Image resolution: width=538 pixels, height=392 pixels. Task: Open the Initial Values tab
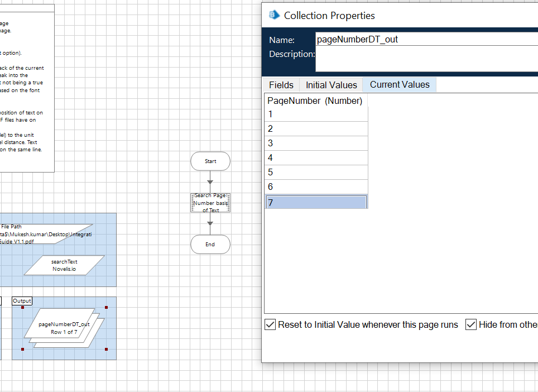(331, 85)
